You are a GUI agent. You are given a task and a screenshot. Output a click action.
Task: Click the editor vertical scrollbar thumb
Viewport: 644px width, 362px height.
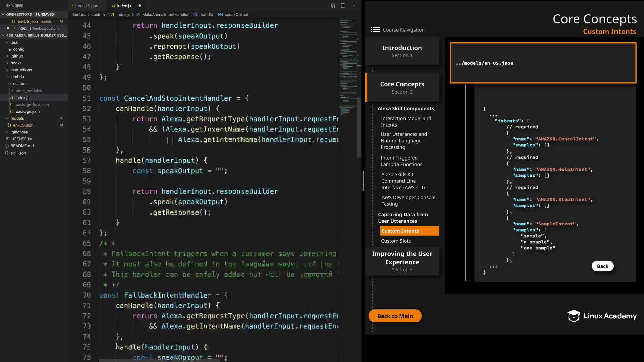359,127
